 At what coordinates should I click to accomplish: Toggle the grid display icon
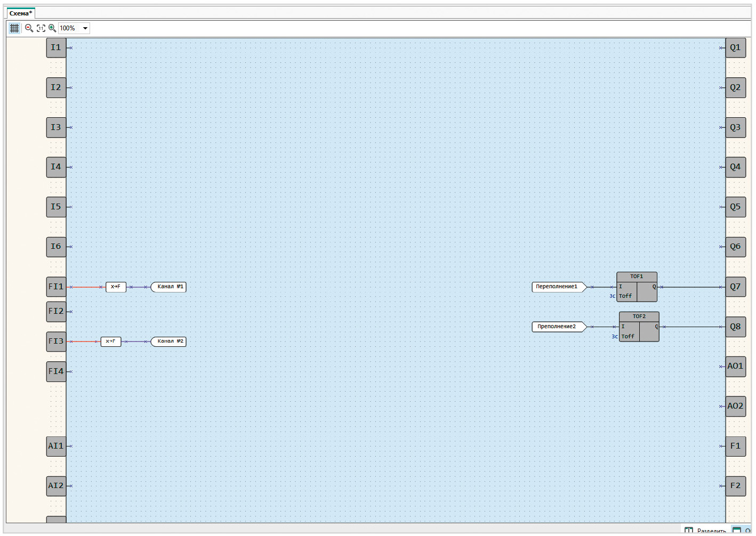click(14, 28)
